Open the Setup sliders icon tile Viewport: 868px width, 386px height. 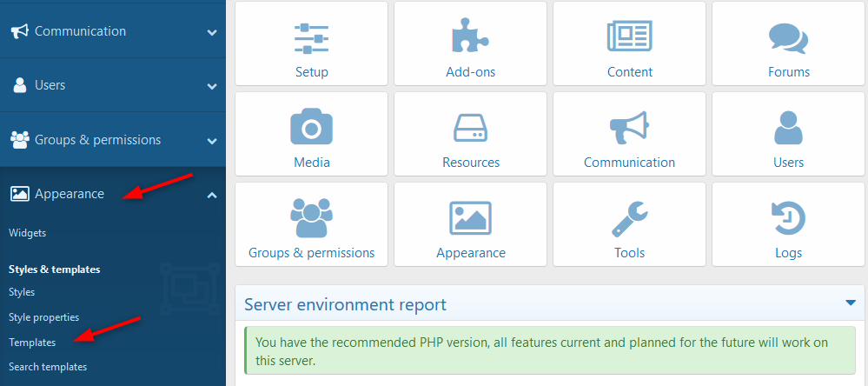(311, 37)
